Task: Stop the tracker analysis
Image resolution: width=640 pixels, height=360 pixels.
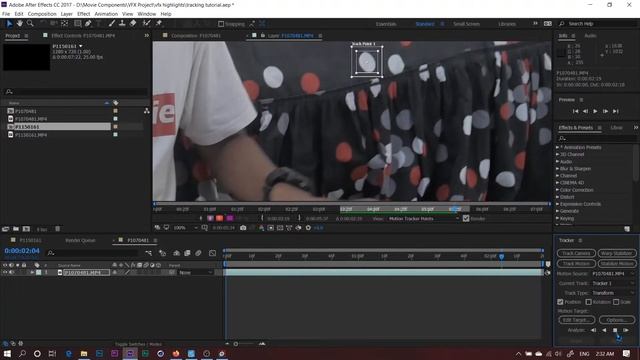Action: click(x=615, y=330)
